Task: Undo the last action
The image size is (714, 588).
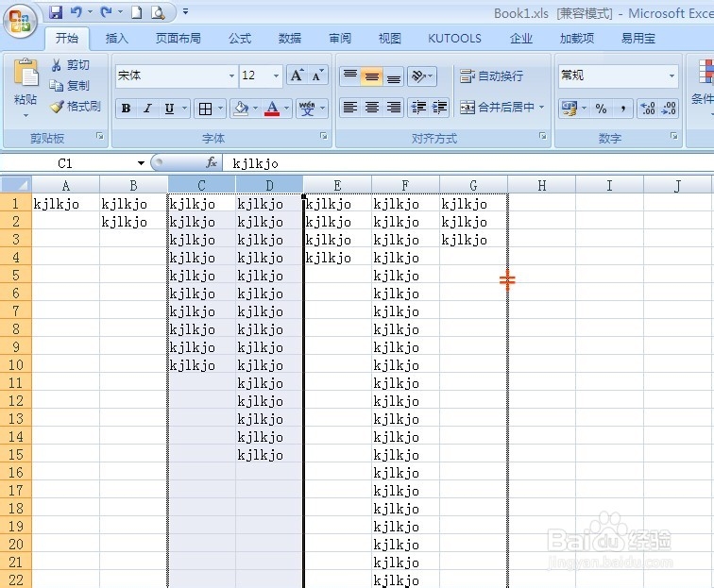Action: (x=76, y=12)
